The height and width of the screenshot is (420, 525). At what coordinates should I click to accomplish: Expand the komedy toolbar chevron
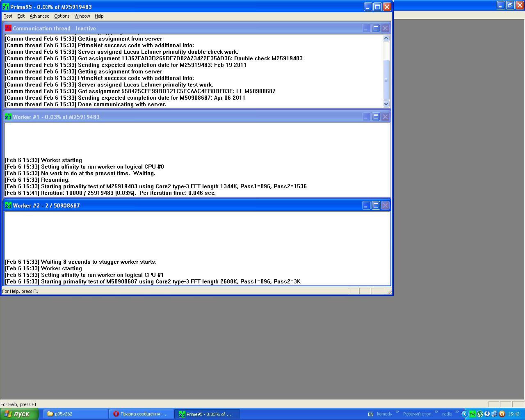click(397, 412)
